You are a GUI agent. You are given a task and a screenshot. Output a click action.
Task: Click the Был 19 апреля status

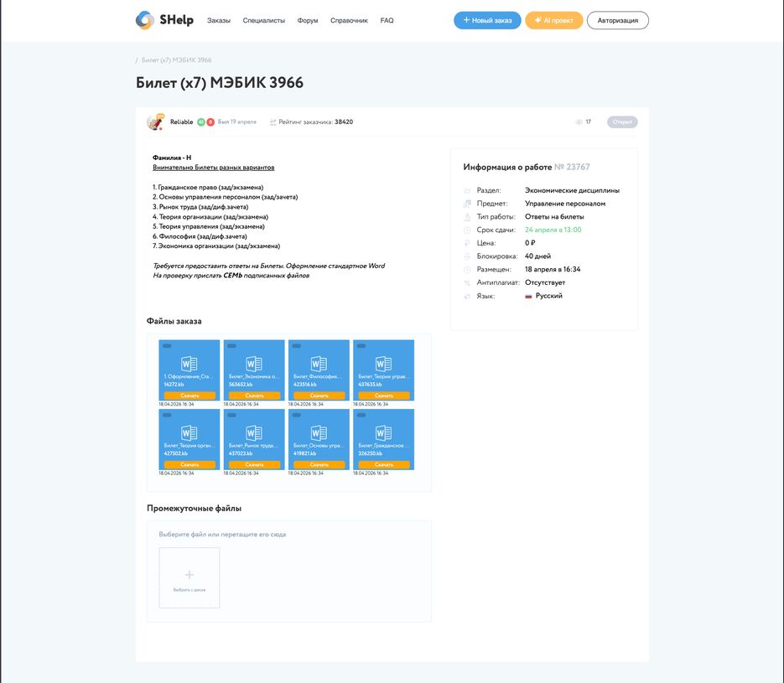(237, 122)
